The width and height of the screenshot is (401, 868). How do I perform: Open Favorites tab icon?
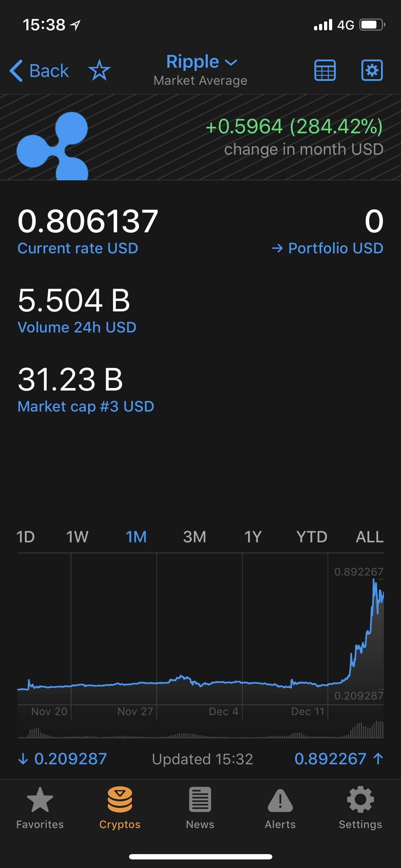tap(40, 800)
